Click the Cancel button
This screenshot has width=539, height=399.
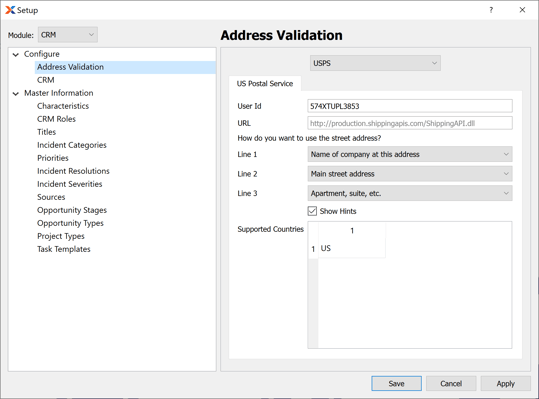451,384
